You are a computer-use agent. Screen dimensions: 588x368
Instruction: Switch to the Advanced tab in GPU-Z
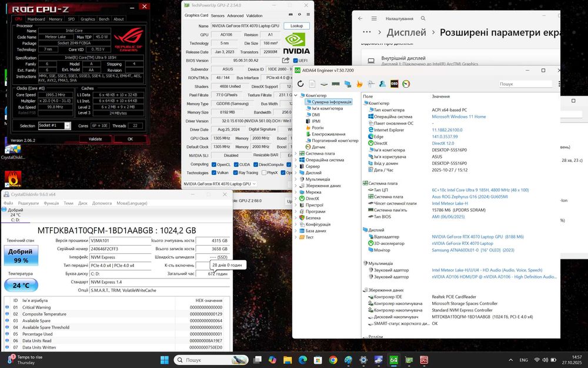coord(235,16)
